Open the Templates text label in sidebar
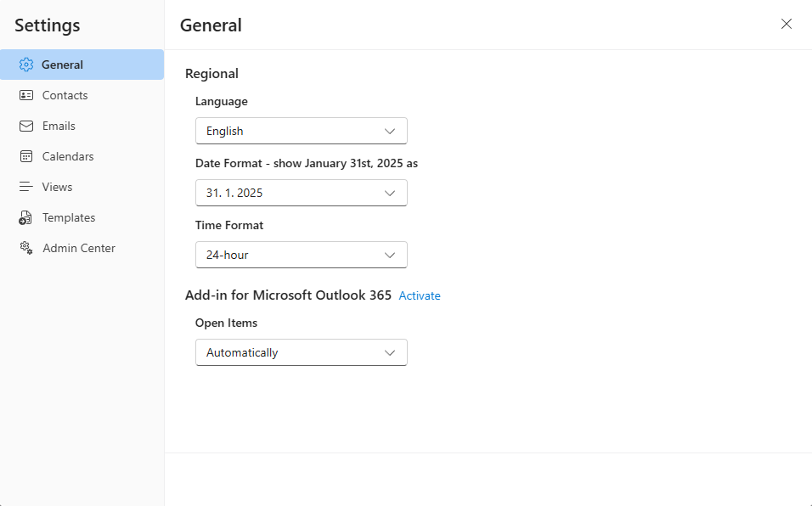This screenshot has width=812, height=506. pyautogui.click(x=69, y=217)
